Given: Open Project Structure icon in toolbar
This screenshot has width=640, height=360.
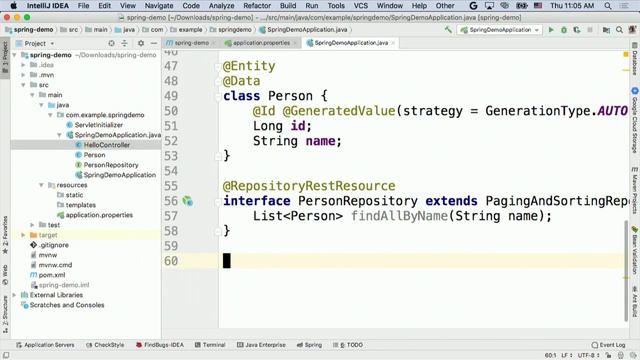Looking at the screenshot, I should pyautogui.click(x=606, y=30).
